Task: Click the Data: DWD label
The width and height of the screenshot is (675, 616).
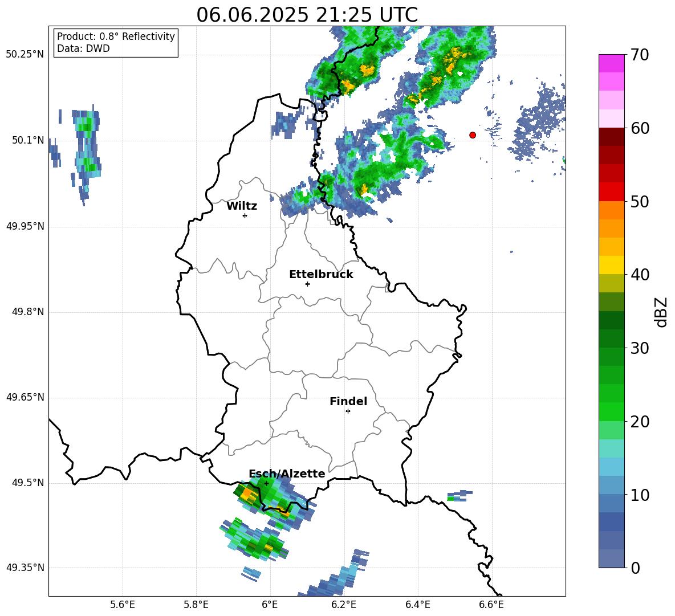Action: click(83, 48)
